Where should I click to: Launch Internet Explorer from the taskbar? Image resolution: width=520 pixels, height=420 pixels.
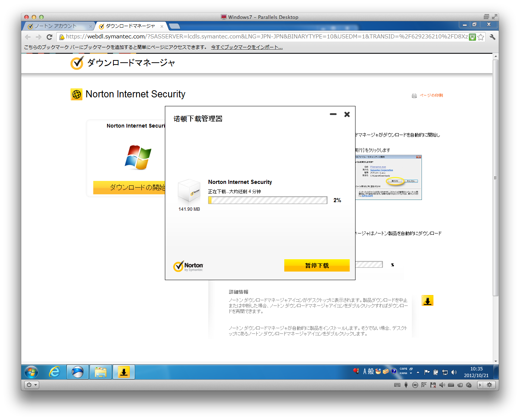pyautogui.click(x=54, y=372)
